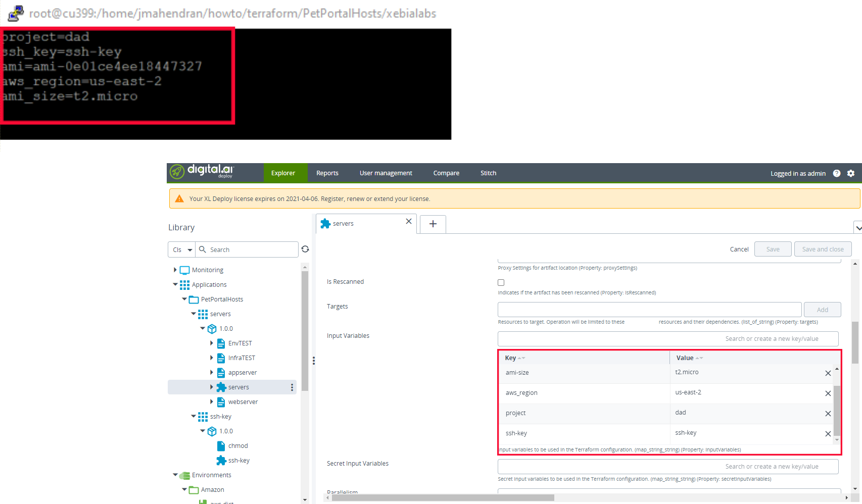Open User management

click(386, 173)
